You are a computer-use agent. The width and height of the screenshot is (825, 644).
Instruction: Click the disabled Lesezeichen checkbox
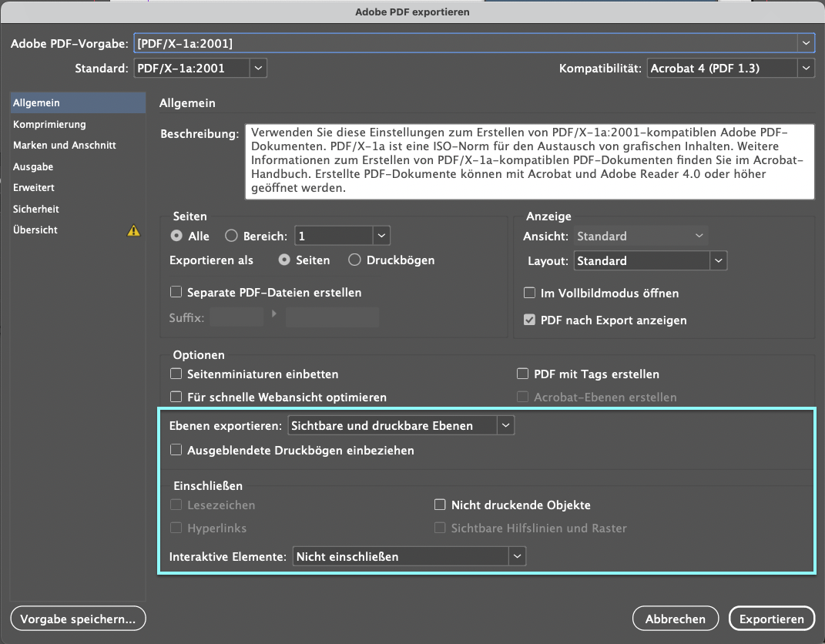click(176, 505)
